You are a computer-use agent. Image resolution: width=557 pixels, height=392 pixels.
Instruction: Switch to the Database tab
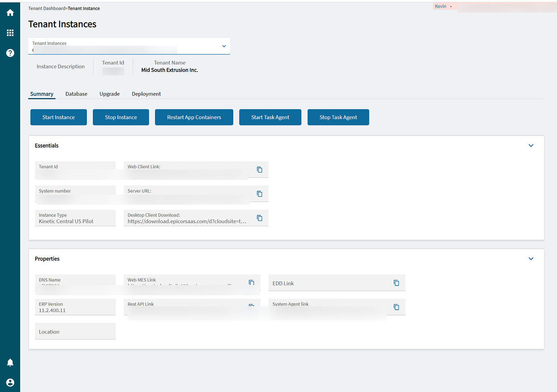pyautogui.click(x=76, y=94)
